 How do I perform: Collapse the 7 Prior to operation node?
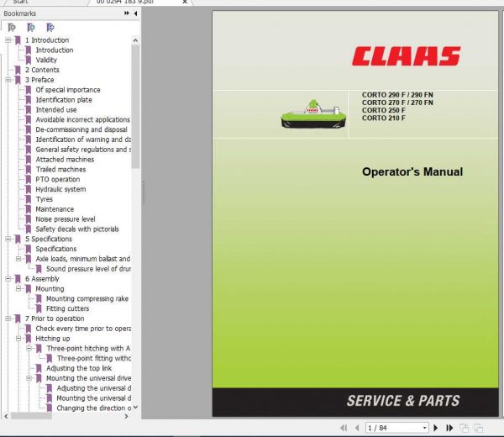(8, 319)
